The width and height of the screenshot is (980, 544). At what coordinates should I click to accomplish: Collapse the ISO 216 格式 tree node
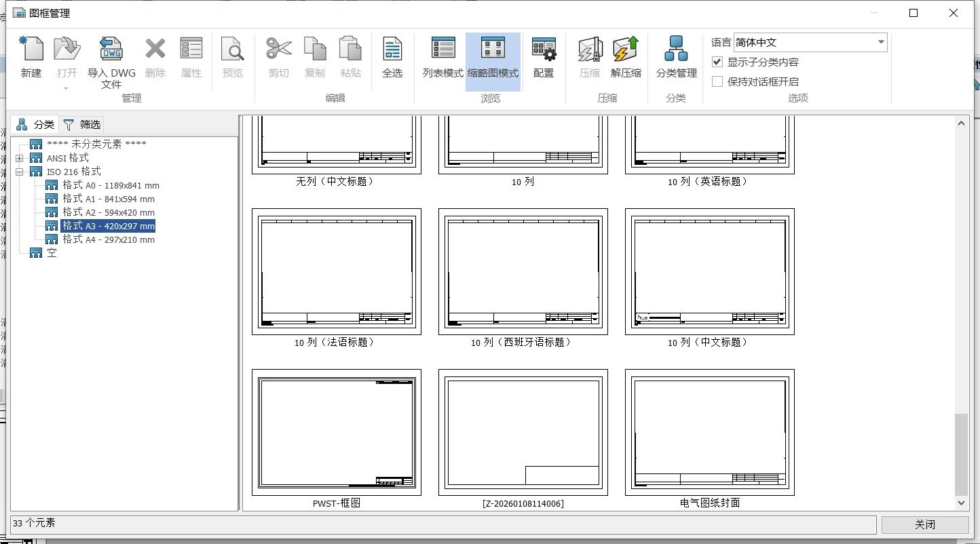(x=20, y=172)
